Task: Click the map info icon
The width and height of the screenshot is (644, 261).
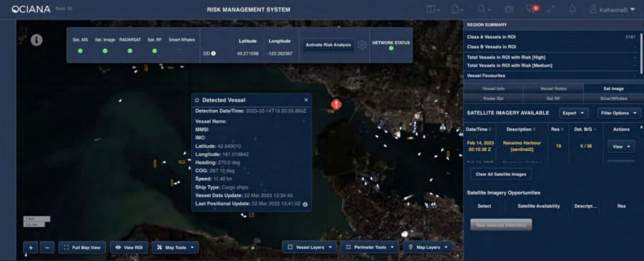Action: pyautogui.click(x=37, y=40)
